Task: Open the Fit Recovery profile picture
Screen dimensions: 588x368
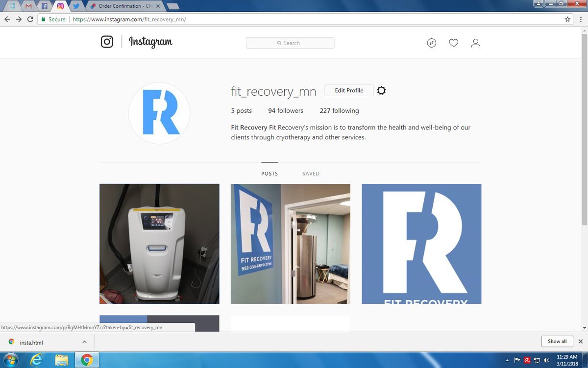Action: point(159,113)
